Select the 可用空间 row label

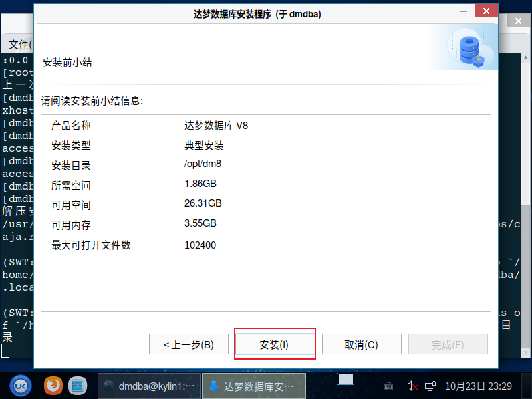coord(71,205)
